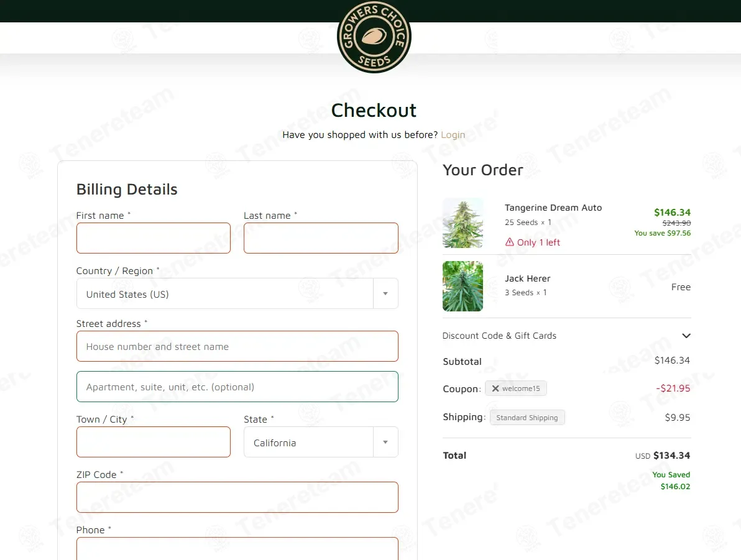Click the Tangerine Dream Auto product name
The height and width of the screenshot is (560, 741).
coord(553,208)
